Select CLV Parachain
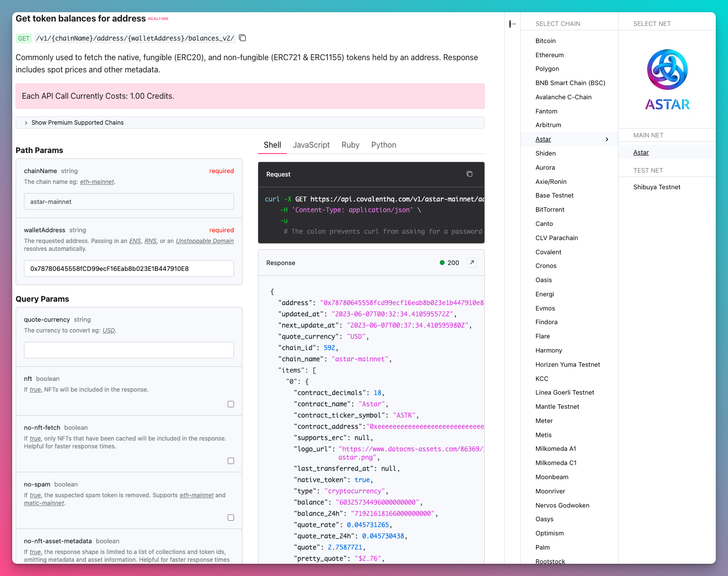 point(557,238)
